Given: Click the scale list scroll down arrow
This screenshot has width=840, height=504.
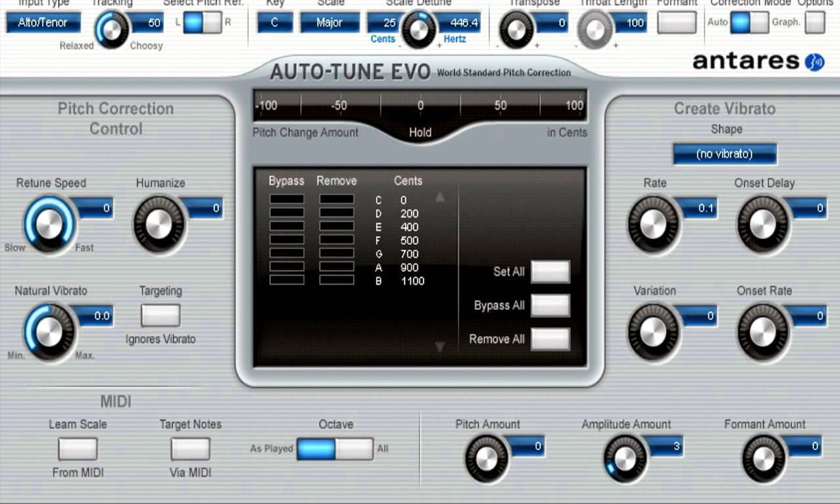Looking at the screenshot, I should pyautogui.click(x=440, y=346).
